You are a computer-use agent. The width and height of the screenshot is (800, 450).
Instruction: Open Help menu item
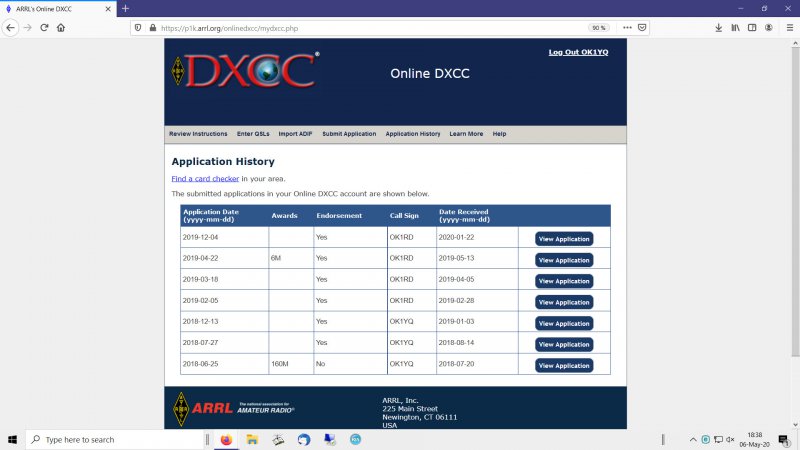click(x=499, y=134)
